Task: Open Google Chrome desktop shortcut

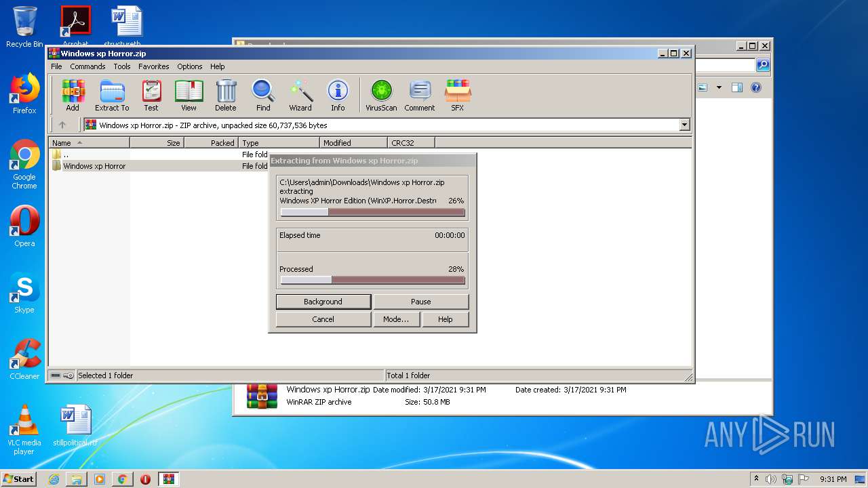Action: [x=24, y=165]
